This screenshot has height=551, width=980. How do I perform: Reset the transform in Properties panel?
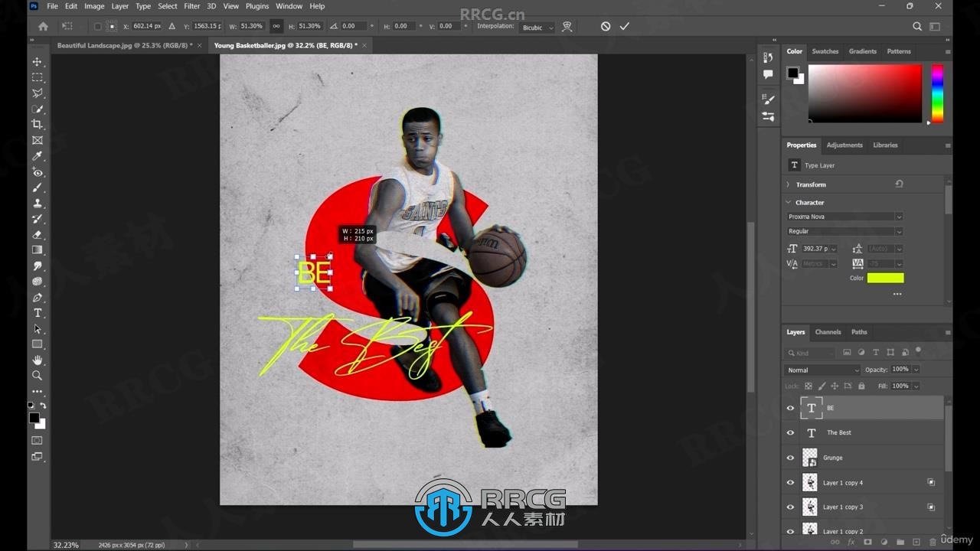pyautogui.click(x=899, y=184)
